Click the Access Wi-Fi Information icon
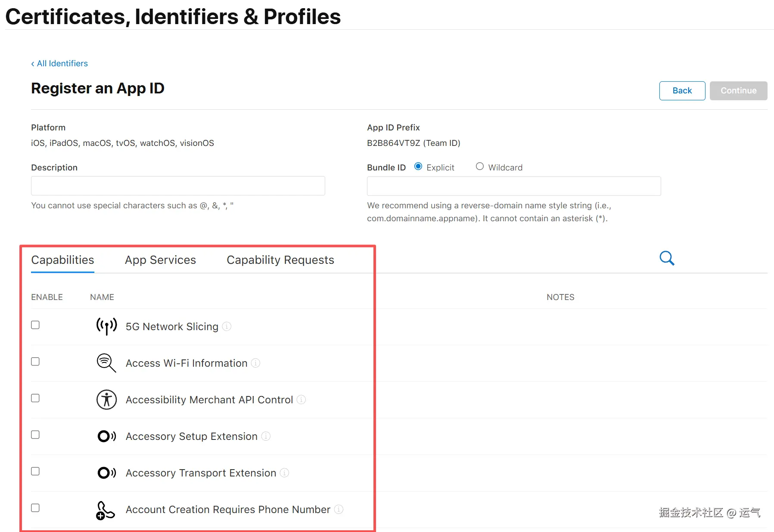 coord(106,363)
